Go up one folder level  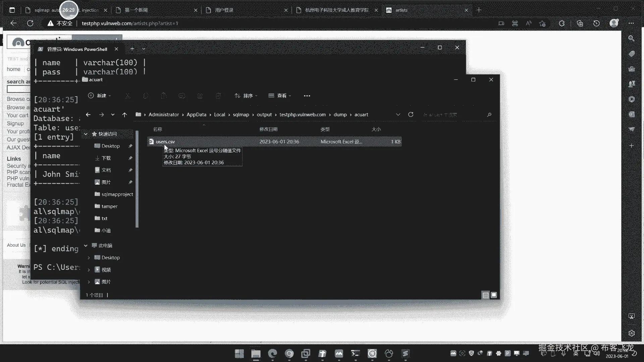click(124, 115)
